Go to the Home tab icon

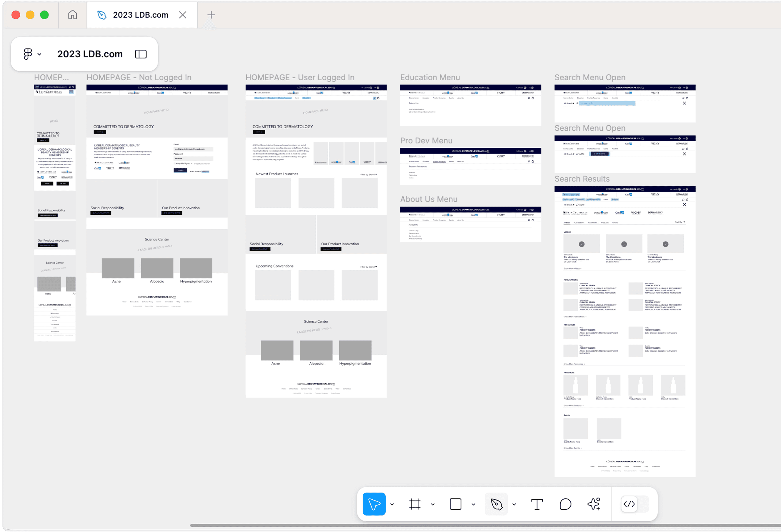tap(73, 15)
